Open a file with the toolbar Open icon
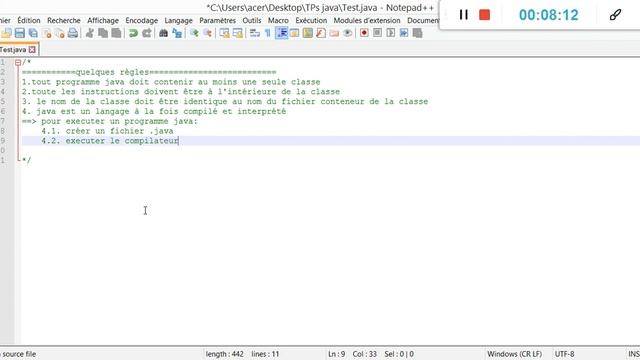 pyautogui.click(x=6, y=33)
